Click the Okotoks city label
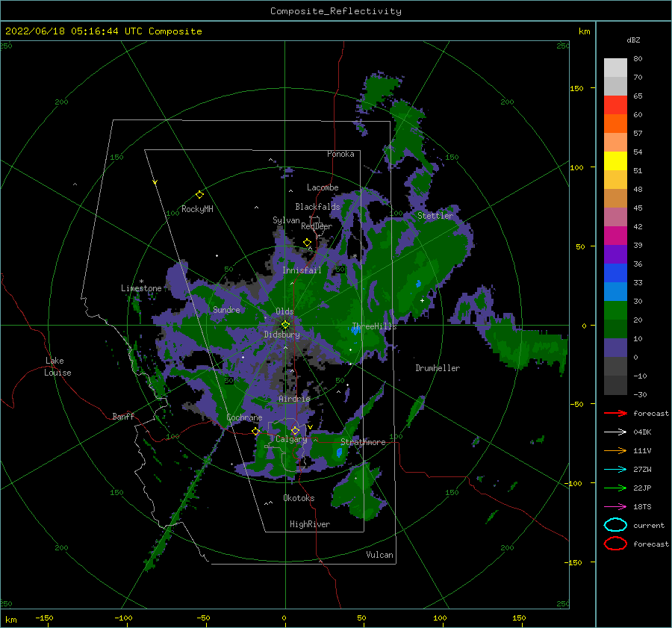Image resolution: width=672 pixels, height=628 pixels. (299, 498)
